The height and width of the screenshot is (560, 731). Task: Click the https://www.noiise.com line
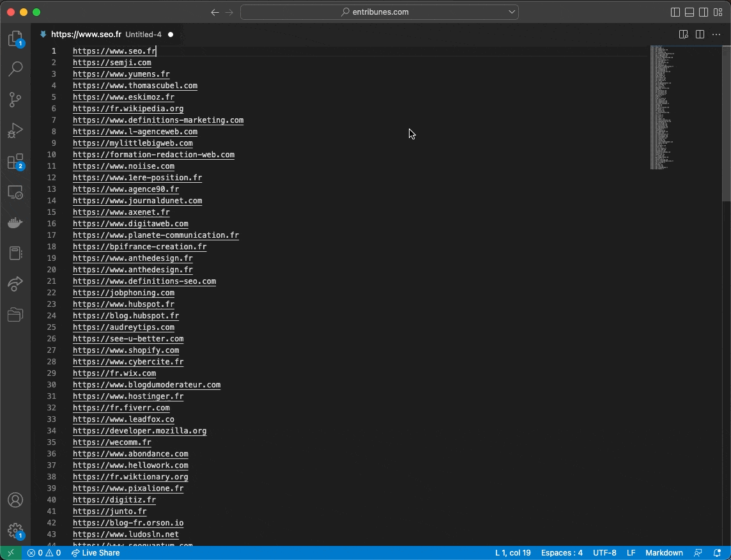tap(123, 166)
